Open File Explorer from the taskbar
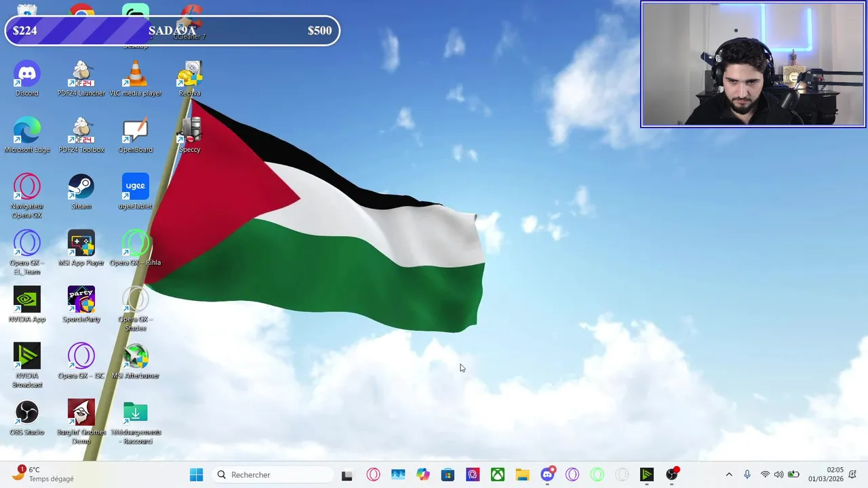Viewport: 868px width, 488px height. pyautogui.click(x=522, y=474)
